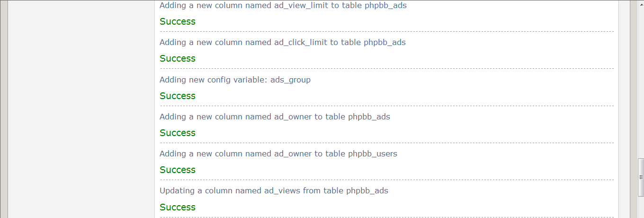Viewport: 644px width, 218px height.
Task: Select the ad_click_limit column log line
Action: pyautogui.click(x=283, y=43)
